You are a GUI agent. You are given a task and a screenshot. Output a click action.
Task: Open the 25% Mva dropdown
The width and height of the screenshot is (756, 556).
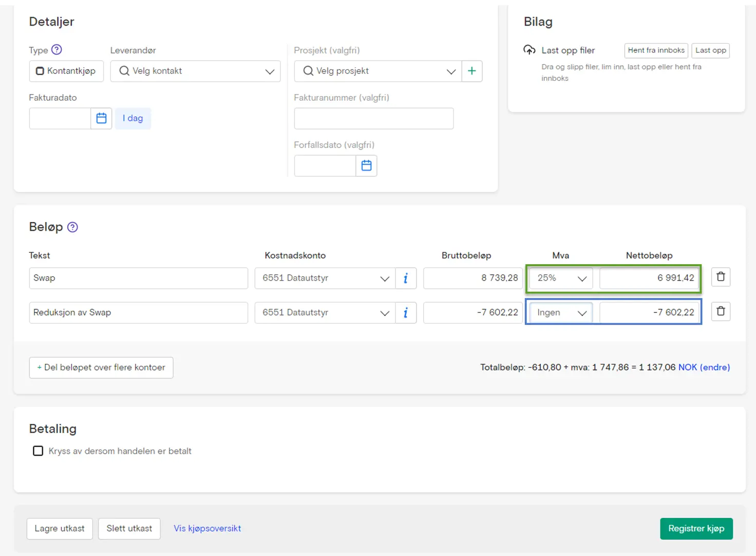(x=561, y=278)
